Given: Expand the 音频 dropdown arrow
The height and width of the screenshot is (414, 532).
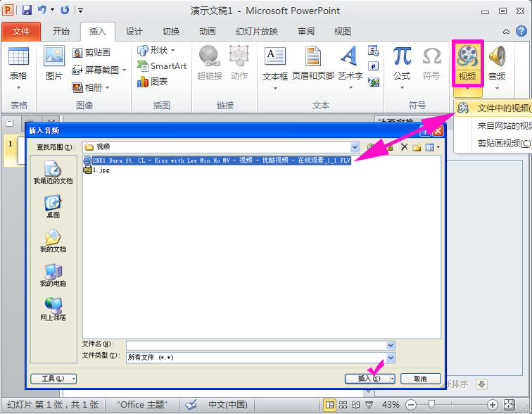Looking at the screenshot, I should click(x=497, y=89).
